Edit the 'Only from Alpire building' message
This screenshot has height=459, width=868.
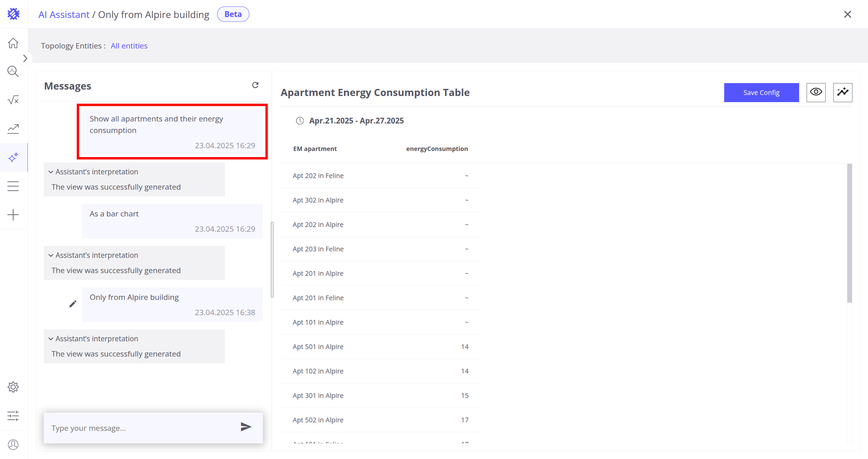[x=73, y=304]
